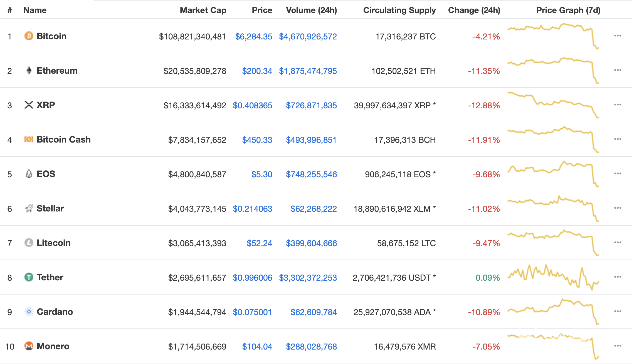Viewport: 632px width, 364px height.
Task: Open the Ethereum name link
Action: [57, 71]
